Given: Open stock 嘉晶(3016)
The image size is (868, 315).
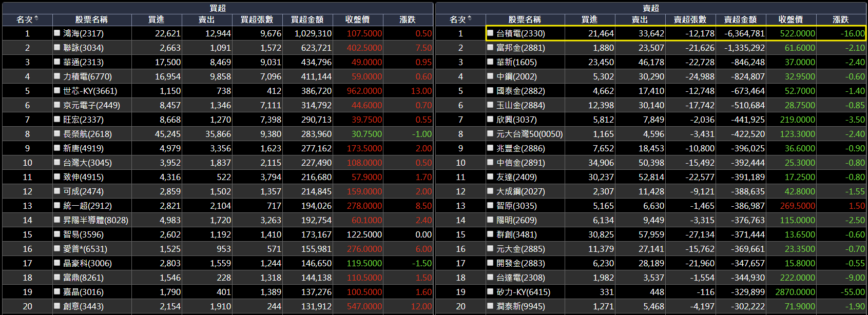Looking at the screenshot, I should coord(83,292).
